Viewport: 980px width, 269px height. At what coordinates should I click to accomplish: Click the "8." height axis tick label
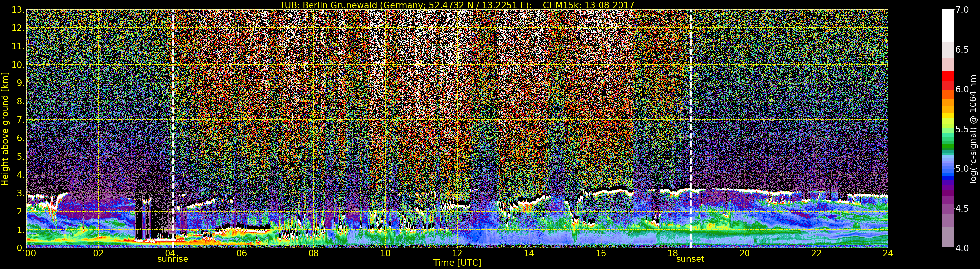21,102
